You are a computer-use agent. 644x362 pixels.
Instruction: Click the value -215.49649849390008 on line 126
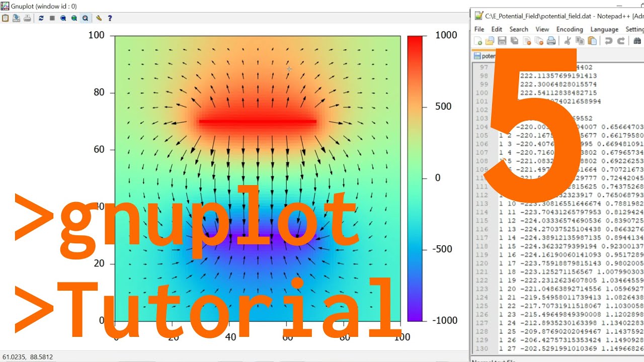pos(561,315)
